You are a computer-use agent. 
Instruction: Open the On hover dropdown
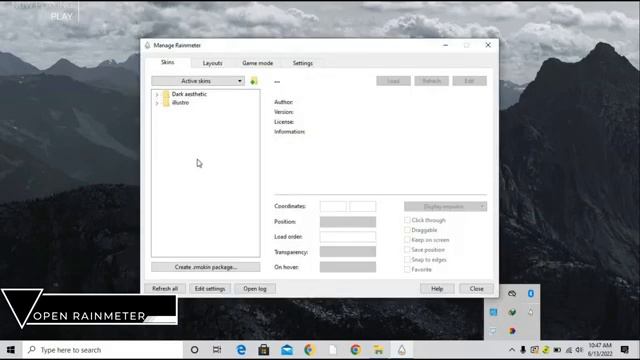point(348,267)
